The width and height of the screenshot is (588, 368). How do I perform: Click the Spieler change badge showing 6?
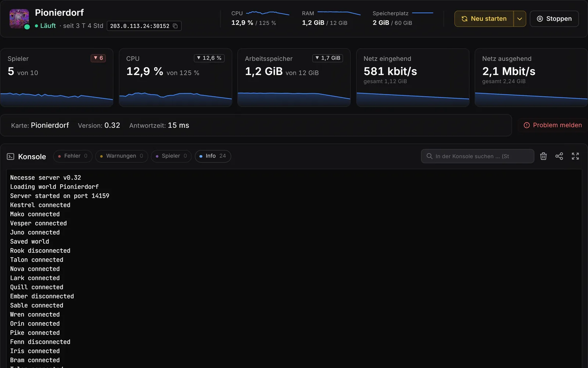(98, 58)
